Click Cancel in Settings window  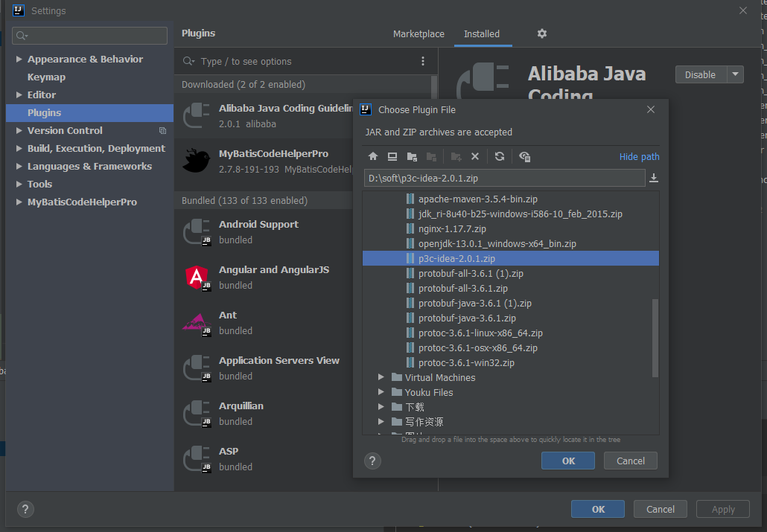point(661,509)
